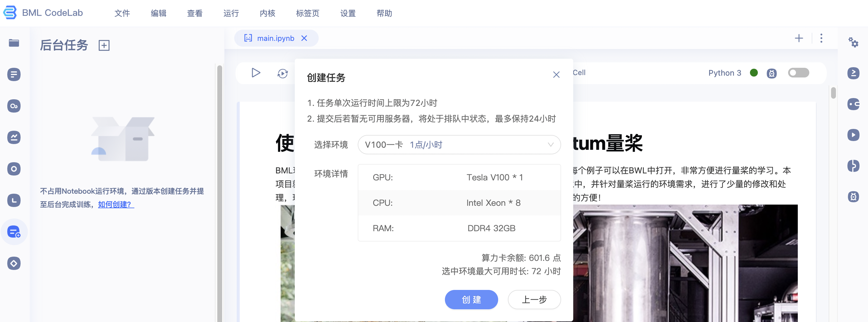868x322 pixels.
Task: Close the 创建任务 dialog with the X
Action: click(556, 75)
